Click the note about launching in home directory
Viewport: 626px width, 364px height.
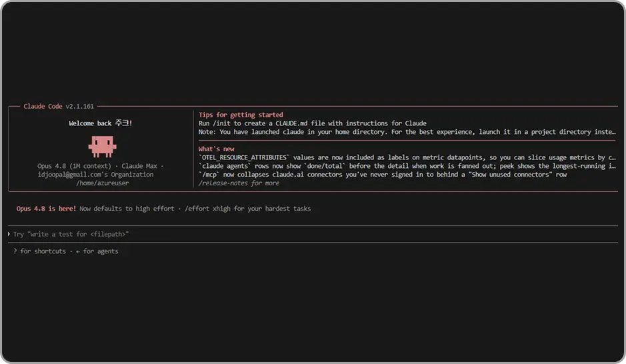pyautogui.click(x=407, y=132)
